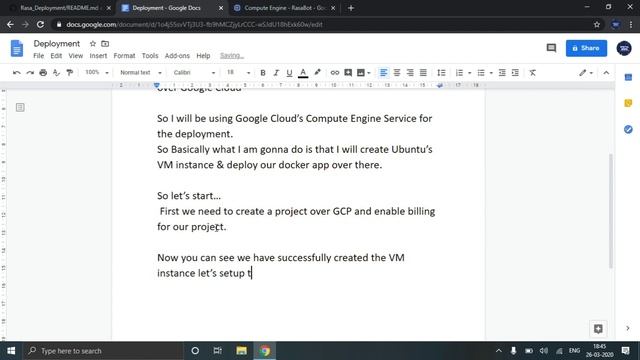
Task: Open a new browser tab
Action: (x=351, y=8)
